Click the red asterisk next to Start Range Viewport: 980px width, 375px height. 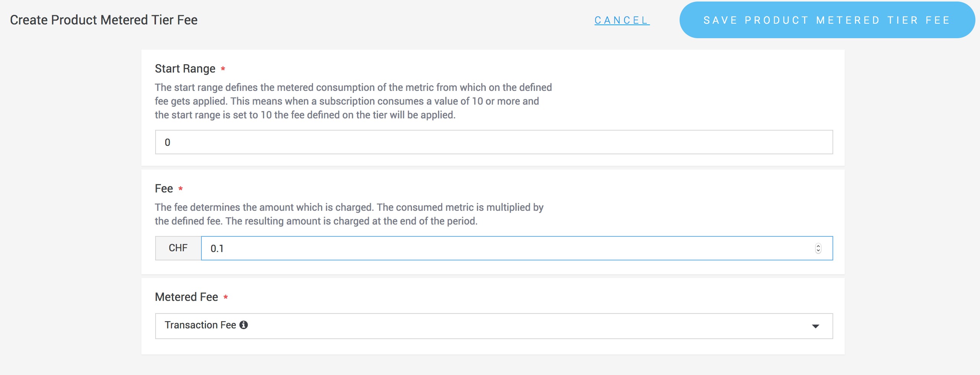(223, 69)
